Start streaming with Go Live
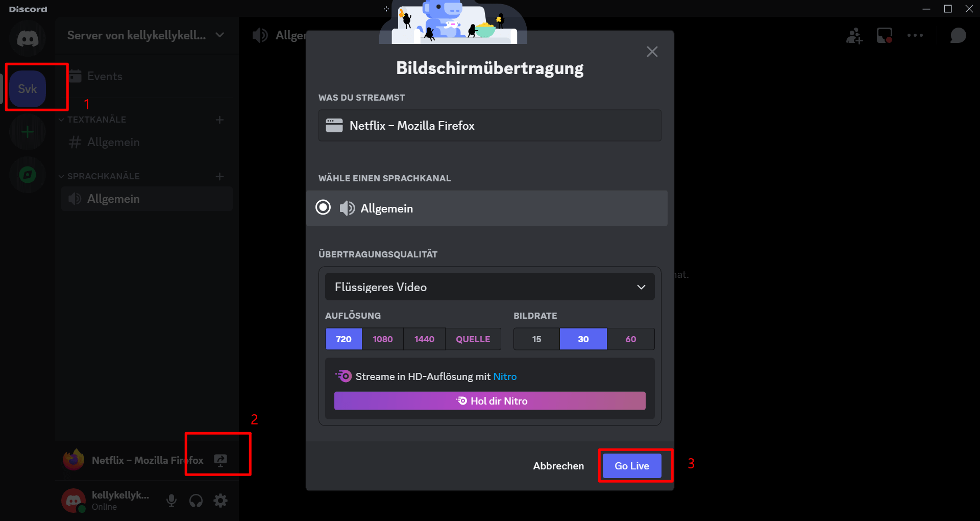Screen dimensions: 980x521 (632, 466)
